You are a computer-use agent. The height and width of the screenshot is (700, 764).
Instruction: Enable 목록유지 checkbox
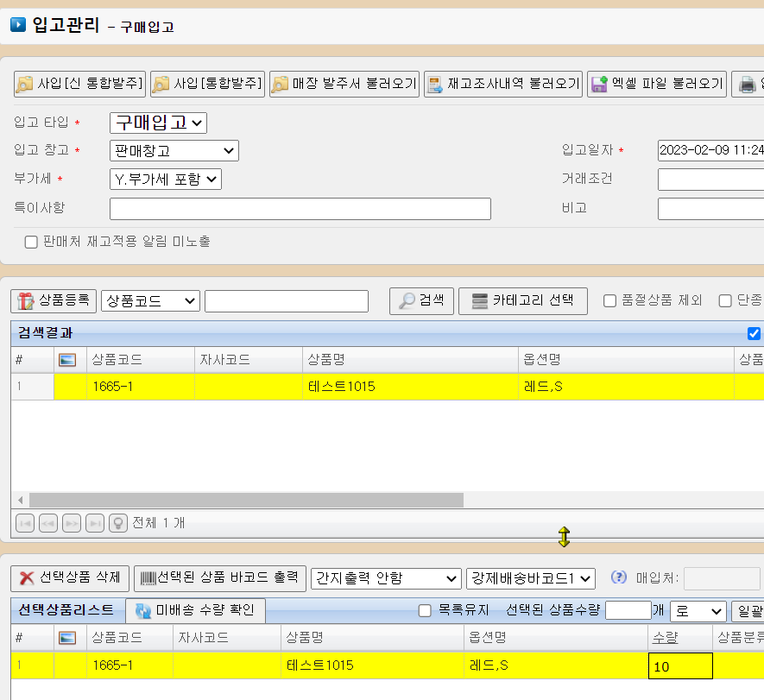[425, 611]
